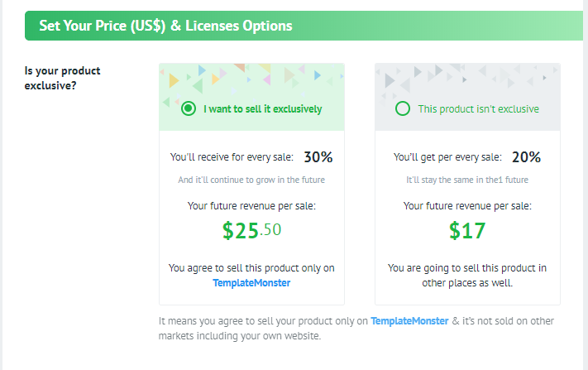Click the "And it'll continue to grow" note

pyautogui.click(x=251, y=180)
